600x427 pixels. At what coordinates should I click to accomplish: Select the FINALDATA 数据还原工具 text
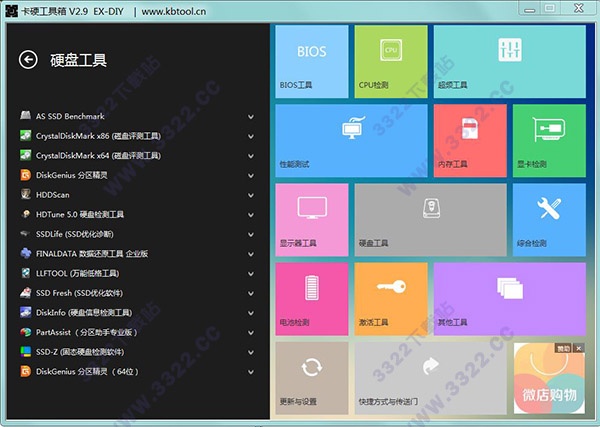pyautogui.click(x=92, y=254)
